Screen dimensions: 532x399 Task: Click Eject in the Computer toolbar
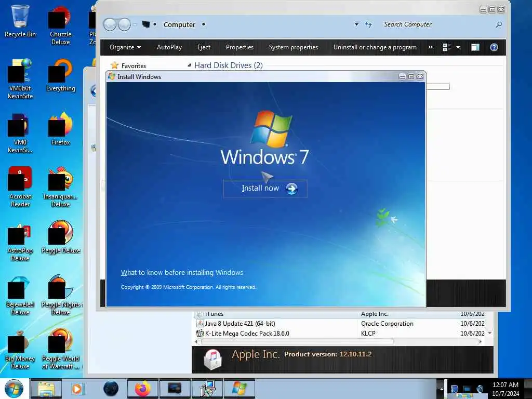204,47
